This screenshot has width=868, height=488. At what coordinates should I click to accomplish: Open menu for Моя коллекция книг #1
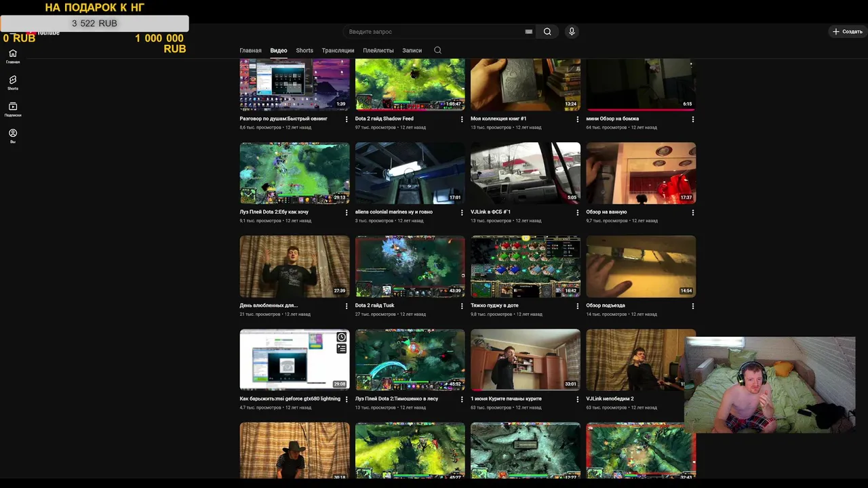[x=577, y=119]
